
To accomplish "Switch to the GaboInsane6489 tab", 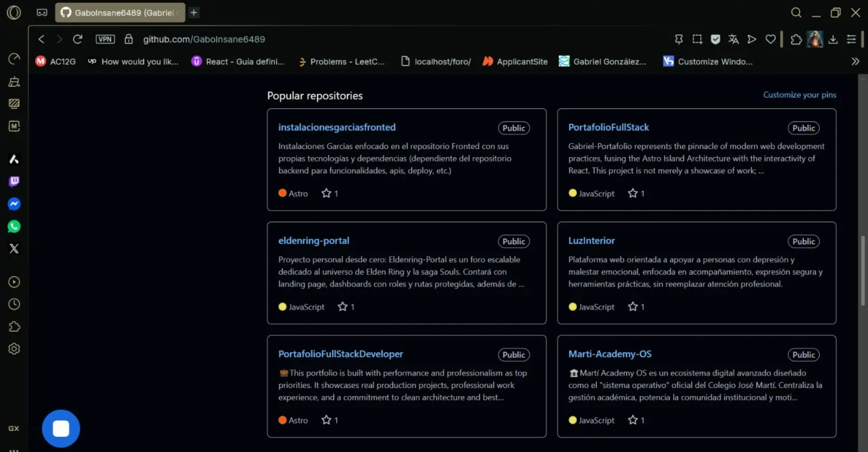I will (120, 12).
